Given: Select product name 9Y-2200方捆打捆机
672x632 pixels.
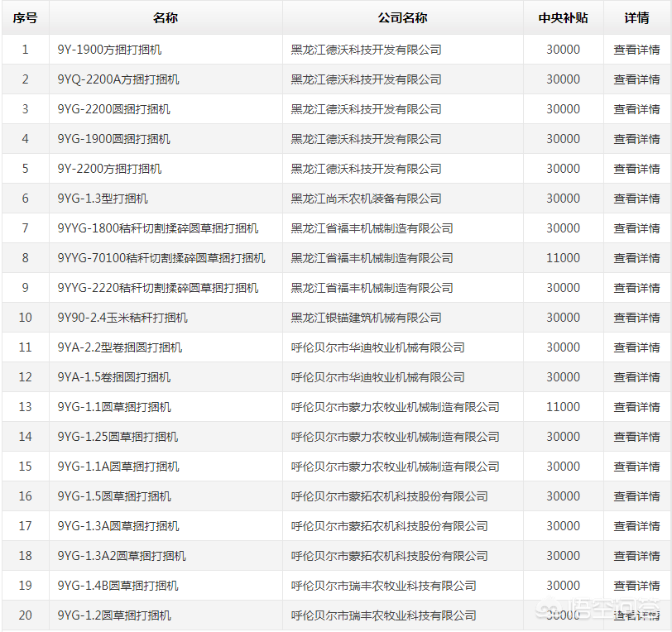Looking at the screenshot, I should pos(110,169).
